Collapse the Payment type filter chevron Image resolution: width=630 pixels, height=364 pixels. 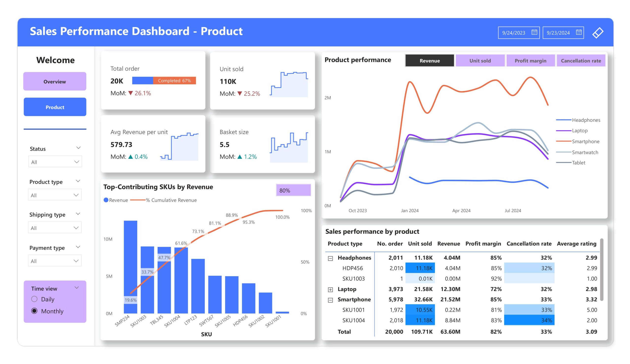78,247
